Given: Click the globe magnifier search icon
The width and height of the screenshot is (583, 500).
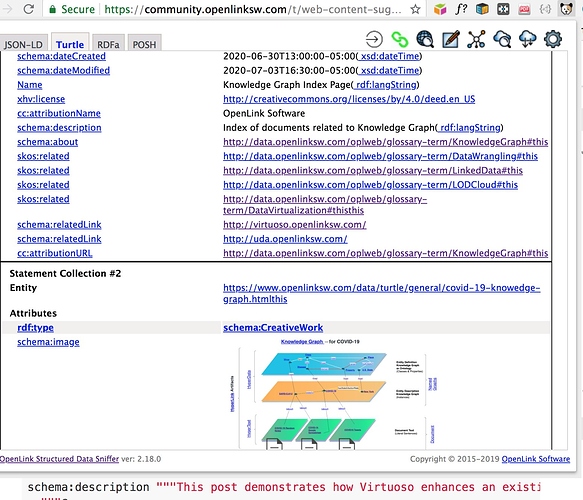Looking at the screenshot, I should [x=425, y=39].
